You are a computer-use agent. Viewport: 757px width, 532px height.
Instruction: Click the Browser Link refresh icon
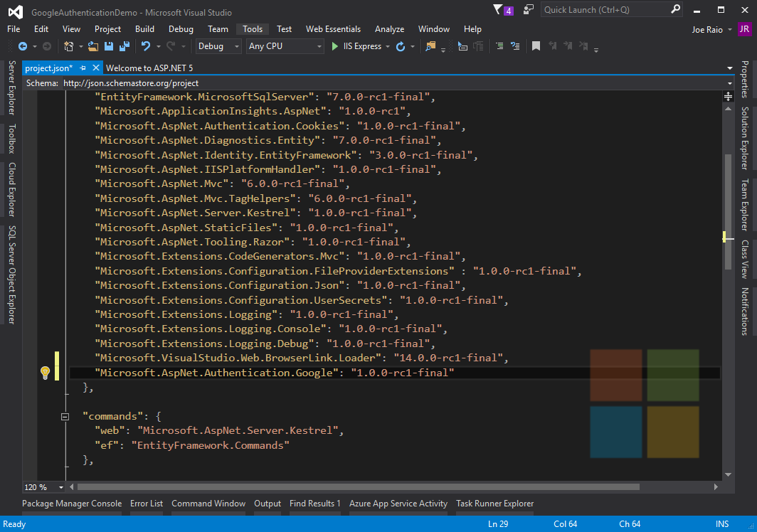[x=401, y=46]
